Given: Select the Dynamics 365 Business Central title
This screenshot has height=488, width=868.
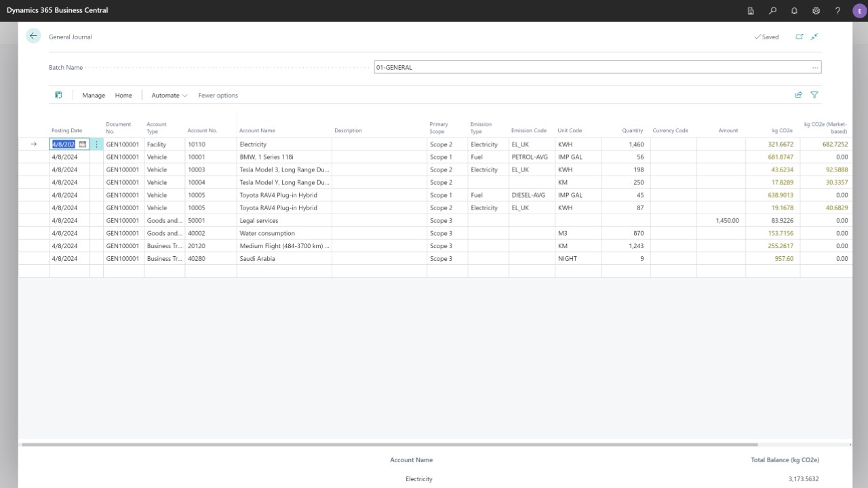Looking at the screenshot, I should (x=57, y=10).
